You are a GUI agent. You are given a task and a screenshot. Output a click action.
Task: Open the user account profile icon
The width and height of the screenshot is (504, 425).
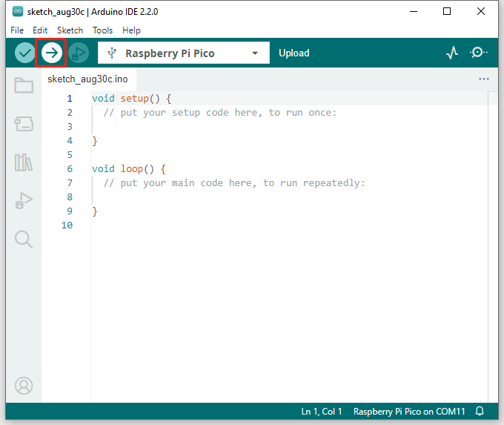tap(24, 386)
